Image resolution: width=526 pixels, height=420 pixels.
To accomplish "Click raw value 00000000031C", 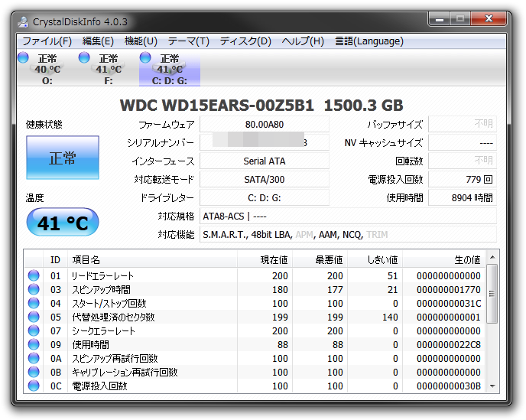I will click(x=449, y=304).
